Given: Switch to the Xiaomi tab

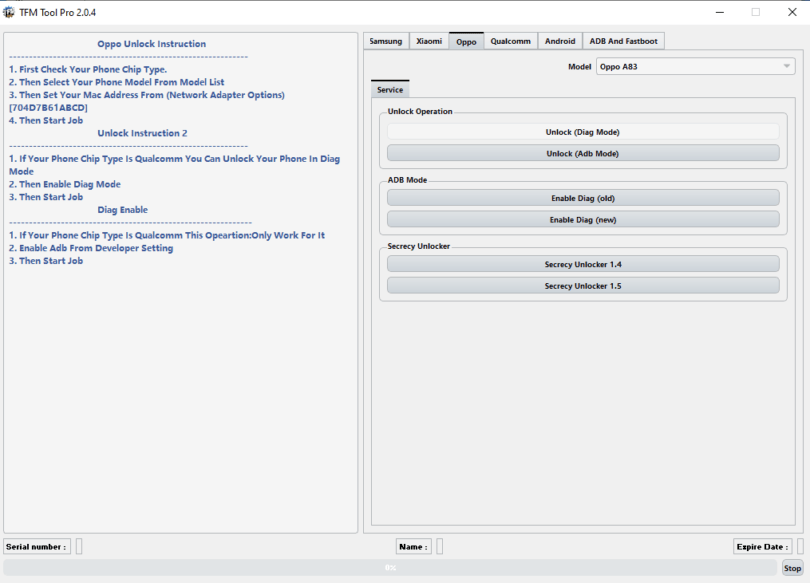Looking at the screenshot, I should coord(429,41).
